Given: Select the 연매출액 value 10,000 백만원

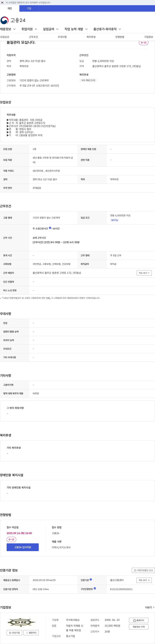Looking at the screenshot, I should click(112, 626).
